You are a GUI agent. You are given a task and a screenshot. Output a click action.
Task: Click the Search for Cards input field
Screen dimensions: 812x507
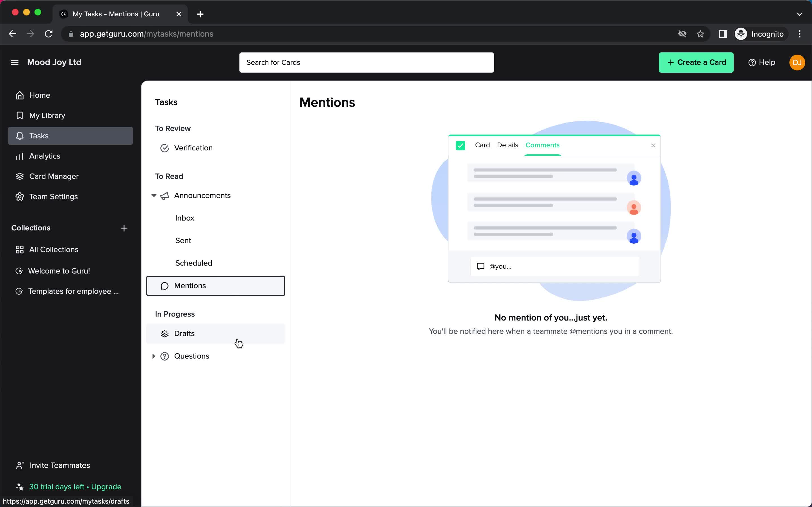click(x=367, y=62)
